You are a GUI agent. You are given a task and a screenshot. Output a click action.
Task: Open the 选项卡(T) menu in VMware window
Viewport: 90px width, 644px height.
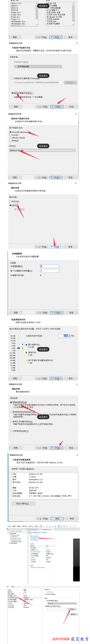31,526
